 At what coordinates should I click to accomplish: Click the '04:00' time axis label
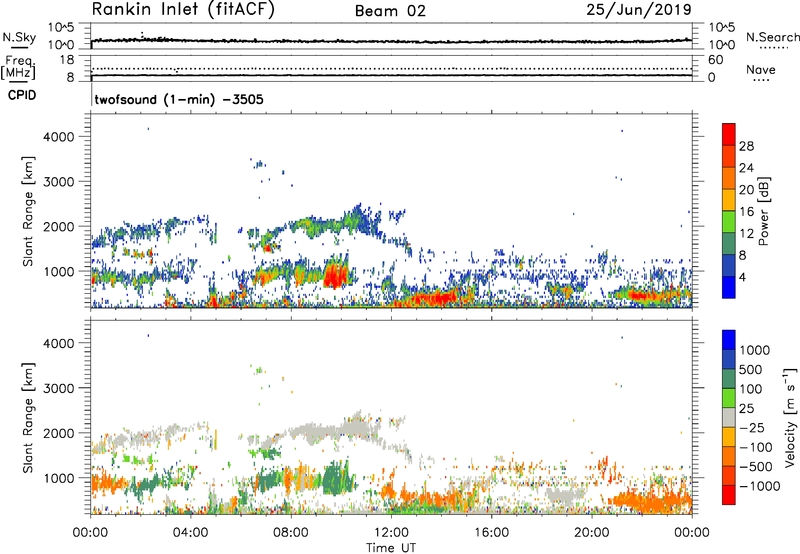coord(190,533)
